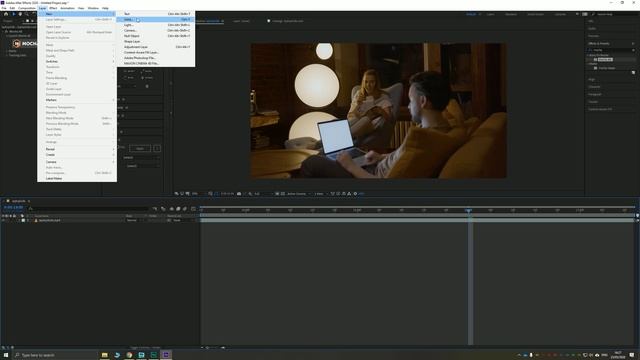
Task: Enable Frame Blending switch in timeline
Action: 178,209
